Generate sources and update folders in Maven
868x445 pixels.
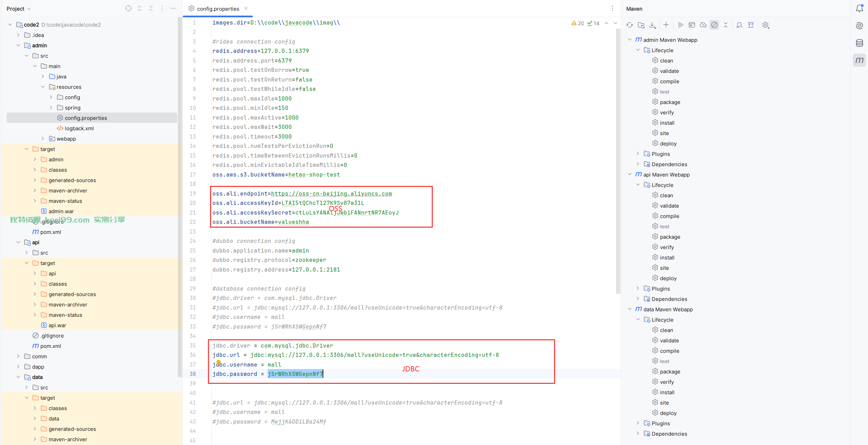(x=641, y=25)
